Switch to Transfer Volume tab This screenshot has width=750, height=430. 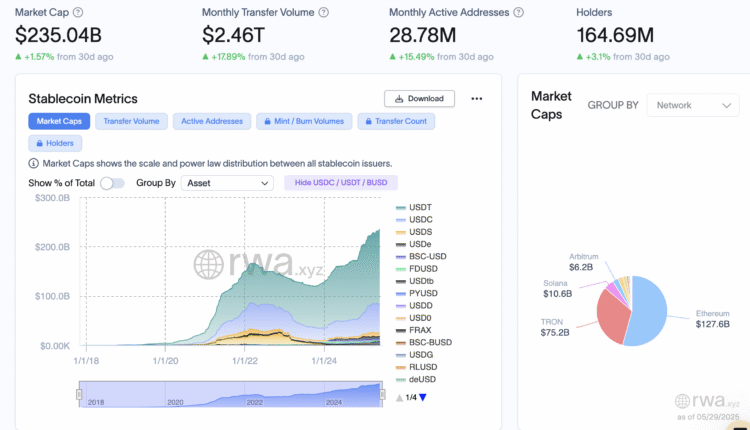click(132, 121)
